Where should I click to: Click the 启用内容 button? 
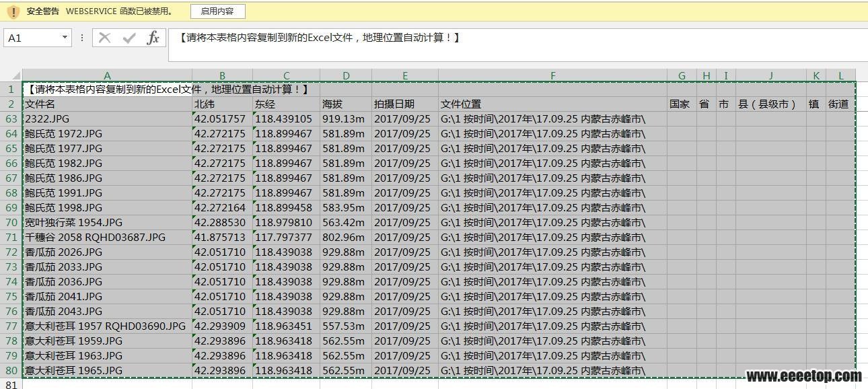(x=217, y=11)
